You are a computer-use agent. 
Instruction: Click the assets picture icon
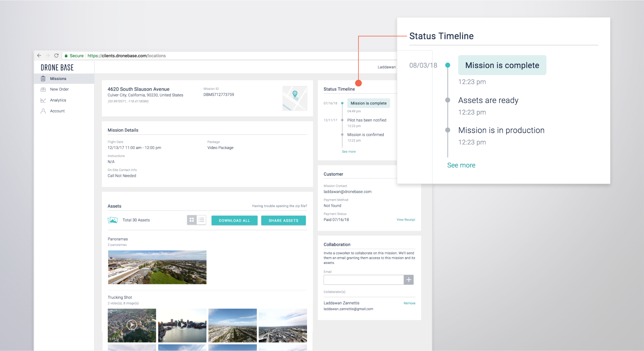pyautogui.click(x=113, y=220)
